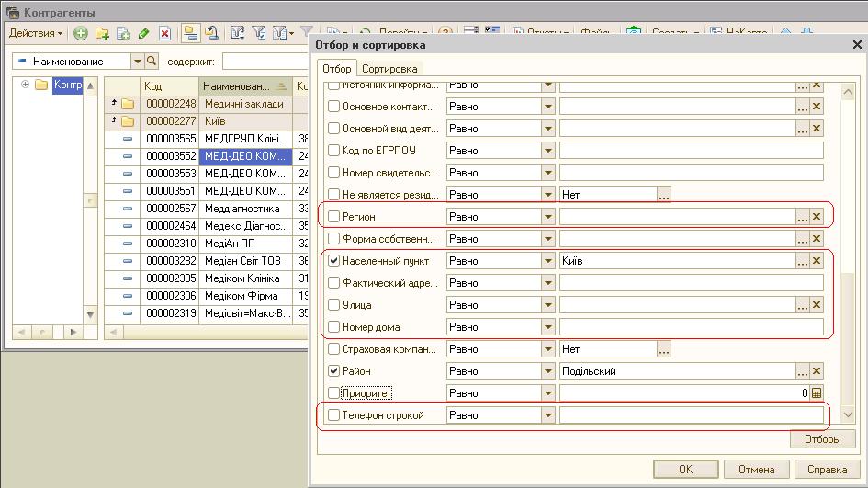Select row 000002567 Меддіагностика
This screenshot has height=488, width=868.
(x=206, y=209)
